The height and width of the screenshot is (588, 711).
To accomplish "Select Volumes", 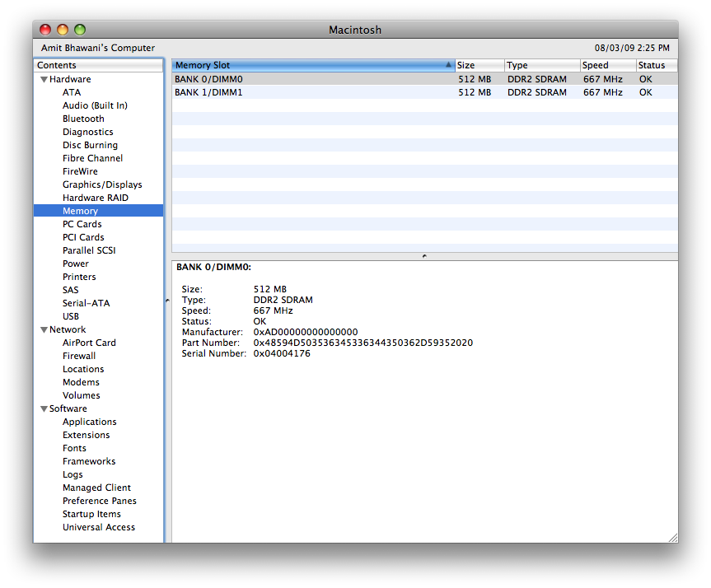I will 82,395.
